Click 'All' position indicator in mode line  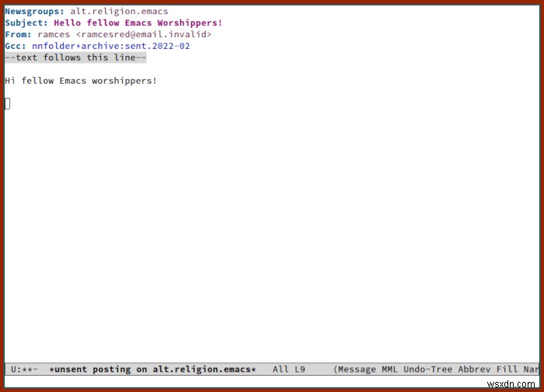coord(281,369)
